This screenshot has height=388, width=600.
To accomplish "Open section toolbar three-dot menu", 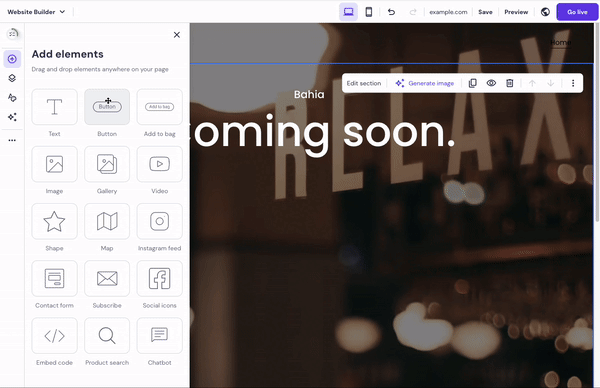I will pos(573,83).
